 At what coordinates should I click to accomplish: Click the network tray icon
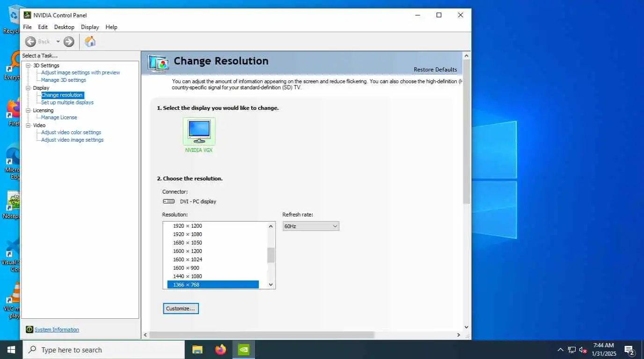(x=571, y=350)
